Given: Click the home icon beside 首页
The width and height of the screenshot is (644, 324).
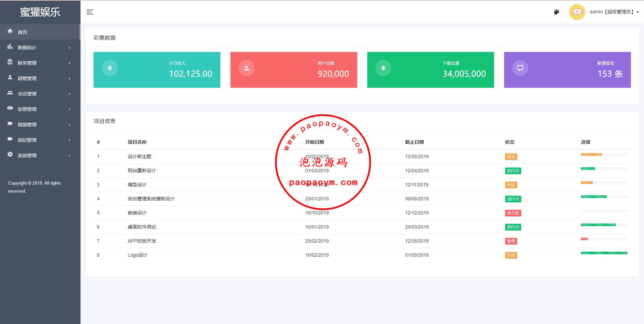Looking at the screenshot, I should (x=10, y=31).
